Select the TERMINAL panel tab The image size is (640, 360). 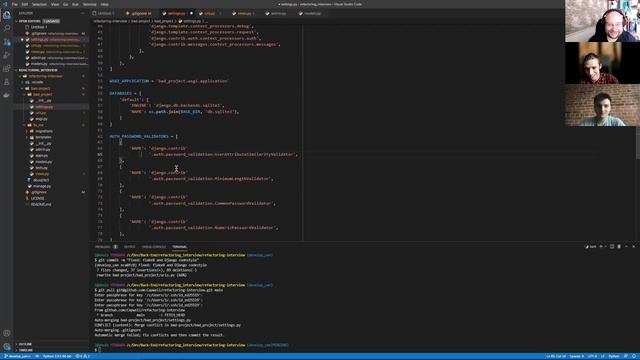tap(180, 247)
